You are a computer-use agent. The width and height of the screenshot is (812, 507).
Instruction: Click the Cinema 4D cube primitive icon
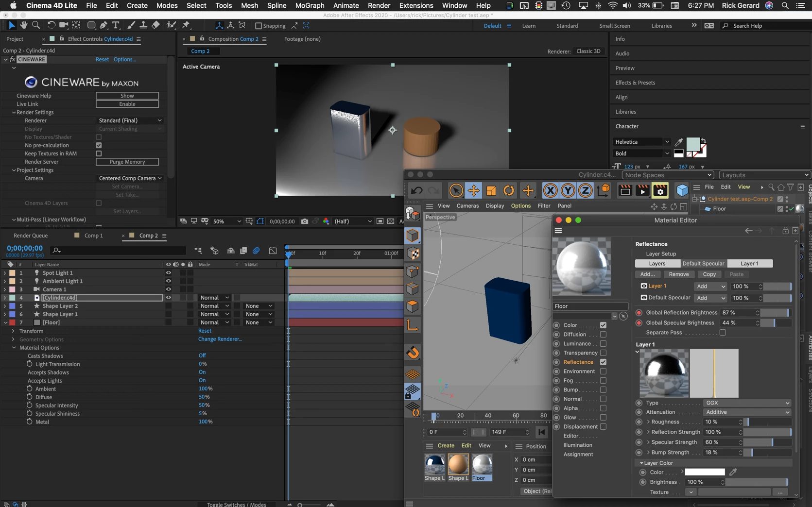(682, 191)
